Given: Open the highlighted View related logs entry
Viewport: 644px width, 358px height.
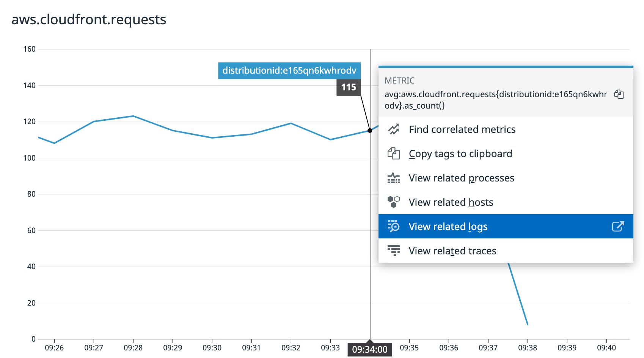Looking at the screenshot, I should pyautogui.click(x=448, y=226).
